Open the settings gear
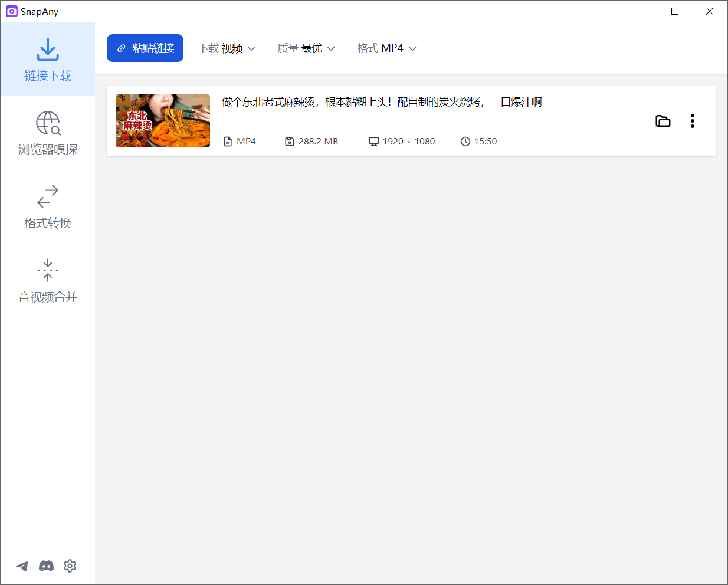Screen dimensions: 728x585 click(x=70, y=566)
